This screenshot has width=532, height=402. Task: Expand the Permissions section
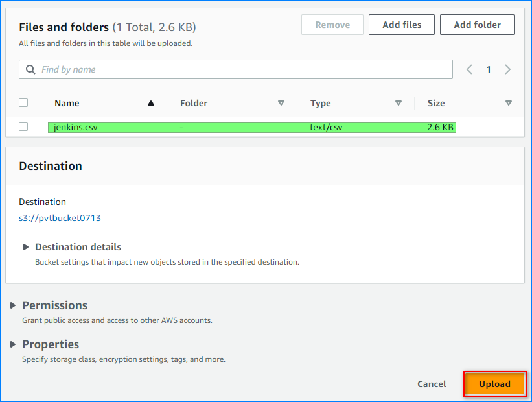pyautogui.click(x=14, y=305)
